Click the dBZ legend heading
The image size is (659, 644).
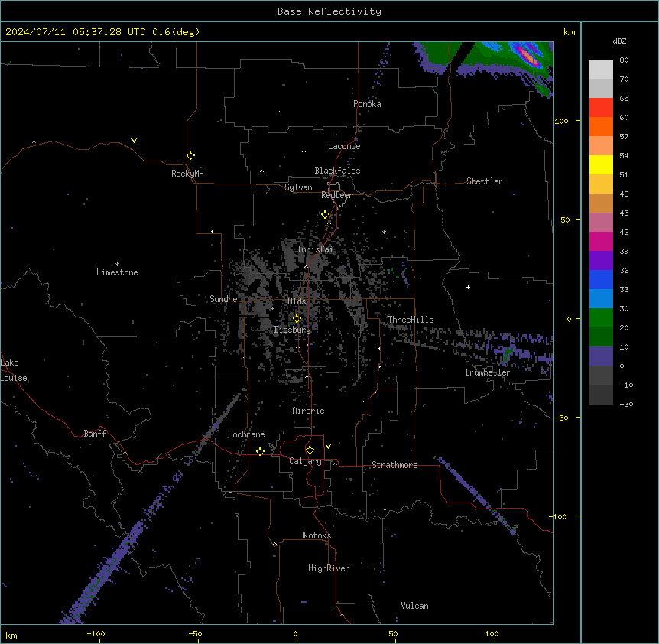[619, 41]
